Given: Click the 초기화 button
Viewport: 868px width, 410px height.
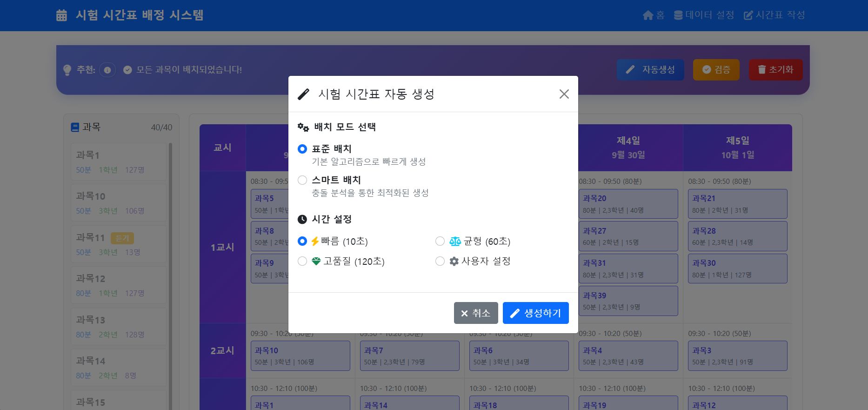Looking at the screenshot, I should tap(776, 70).
